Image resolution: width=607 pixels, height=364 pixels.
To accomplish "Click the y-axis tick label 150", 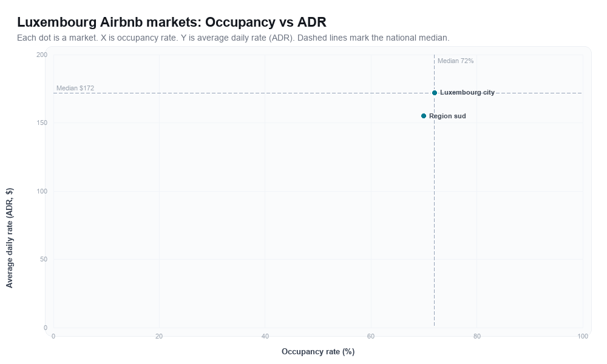I will coord(42,123).
